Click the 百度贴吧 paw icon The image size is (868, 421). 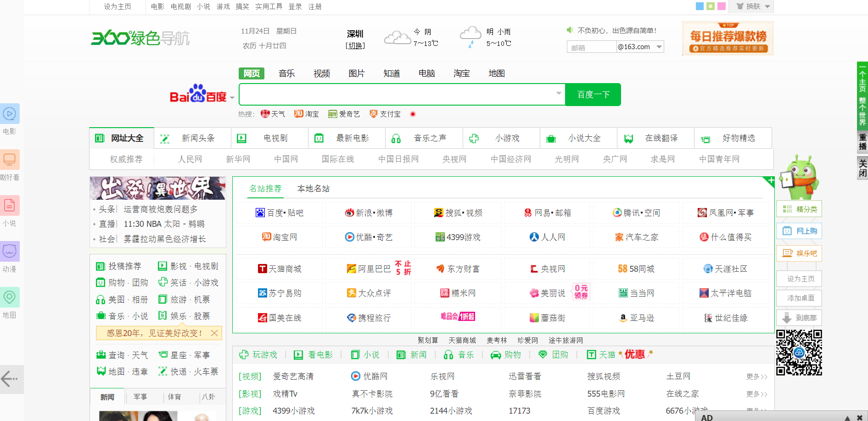click(260, 213)
